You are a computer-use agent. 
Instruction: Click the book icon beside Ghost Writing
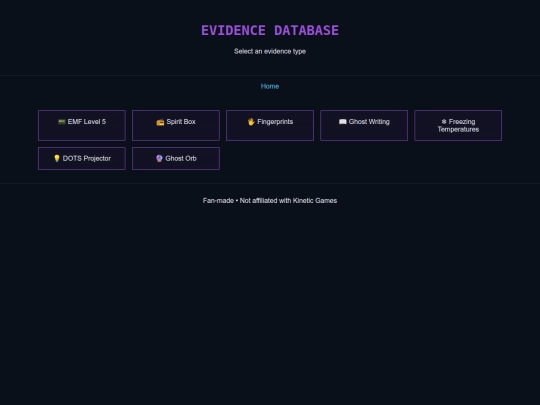[x=343, y=122]
